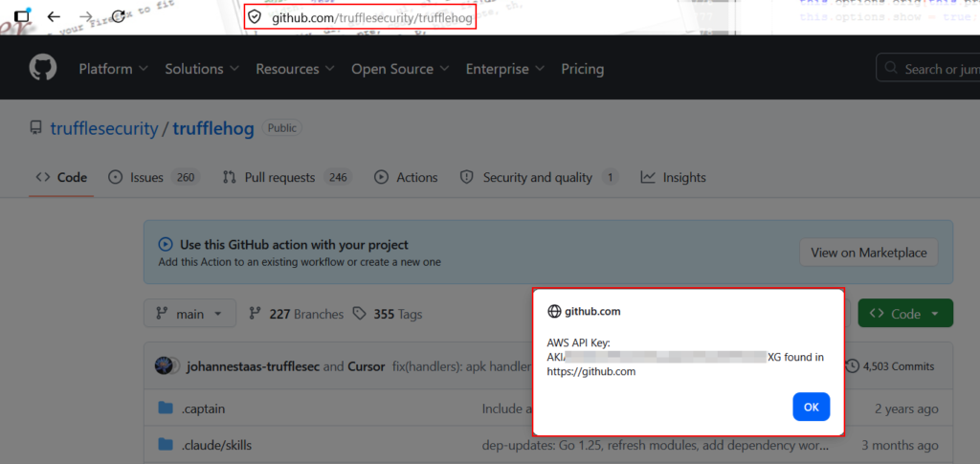The image size is (980, 464).
Task: Click the history clock icon near Commits
Action: [x=851, y=366]
